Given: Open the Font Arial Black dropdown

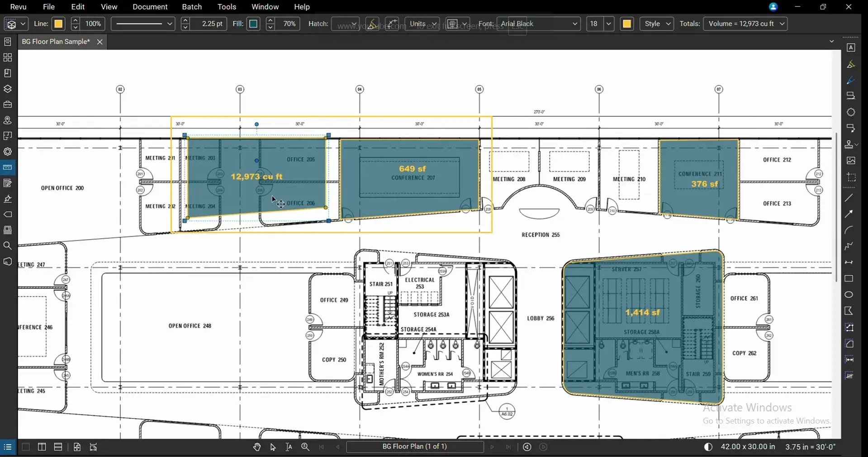Looking at the screenshot, I should click(538, 24).
